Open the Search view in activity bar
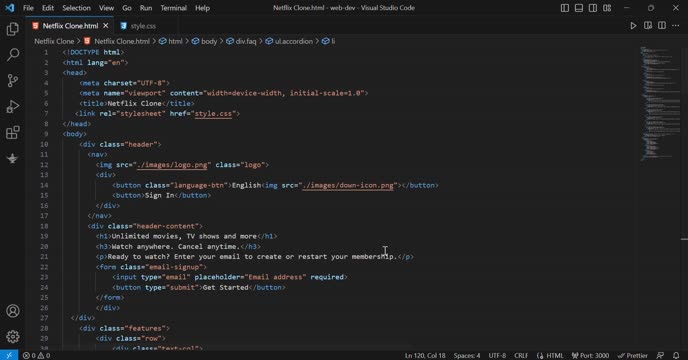This screenshot has width=688, height=360. tap(13, 55)
